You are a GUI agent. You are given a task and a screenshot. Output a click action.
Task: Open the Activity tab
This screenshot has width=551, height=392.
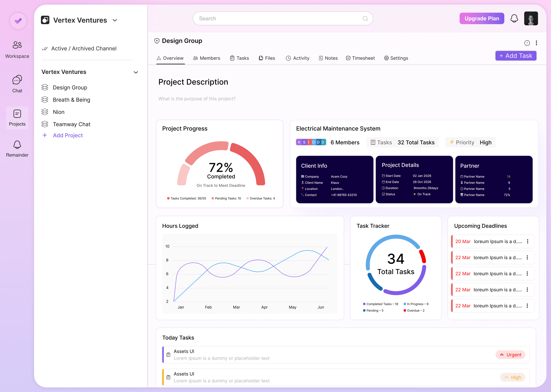297,58
